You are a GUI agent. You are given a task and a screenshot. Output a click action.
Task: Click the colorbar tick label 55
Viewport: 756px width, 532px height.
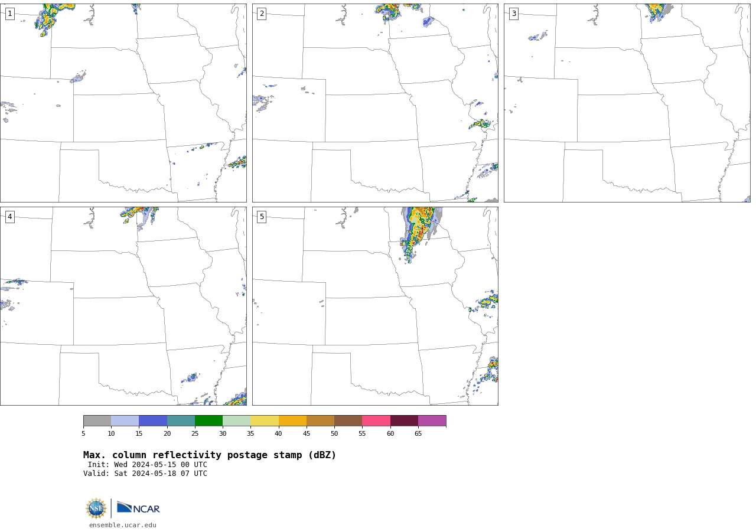(x=362, y=434)
